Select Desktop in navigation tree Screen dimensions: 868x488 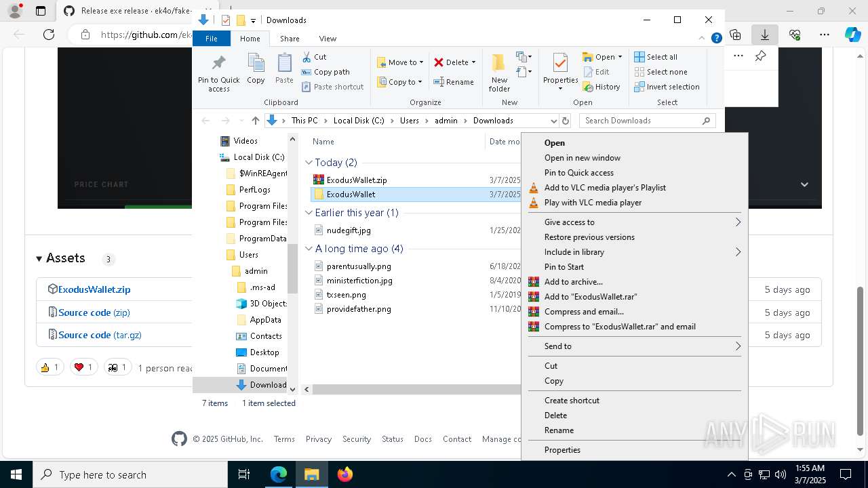pos(264,352)
